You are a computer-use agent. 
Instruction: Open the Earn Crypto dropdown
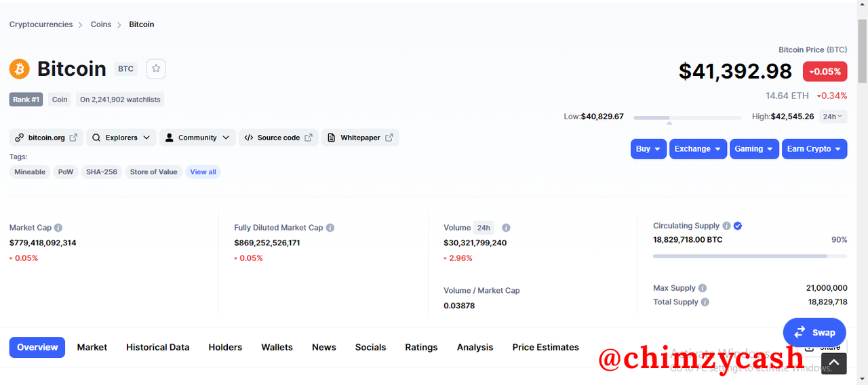point(814,149)
